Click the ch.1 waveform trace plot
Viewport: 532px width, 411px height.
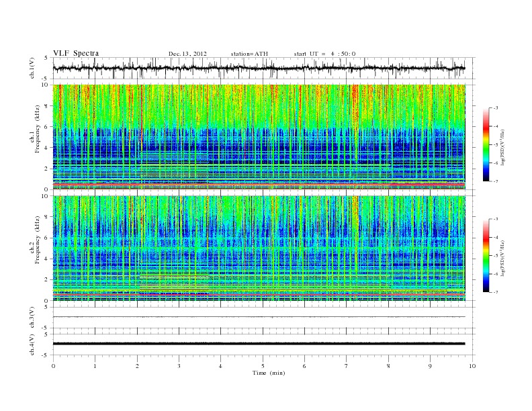259,68
